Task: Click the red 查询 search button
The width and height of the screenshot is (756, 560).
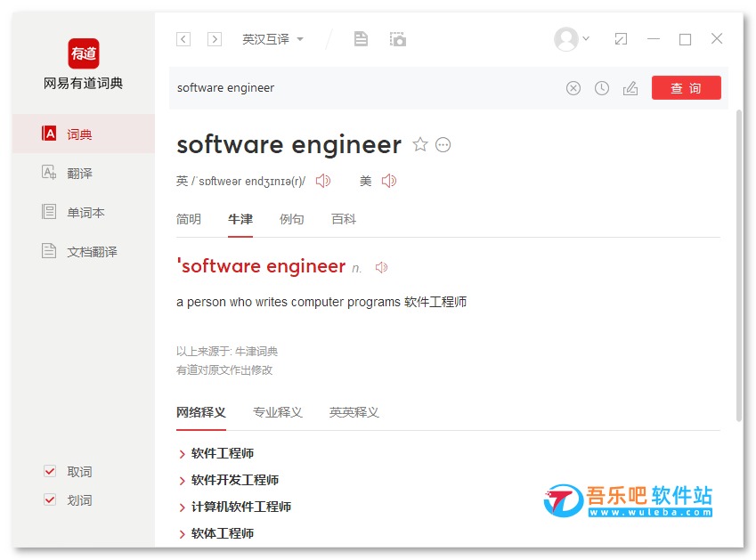Action: (x=686, y=88)
